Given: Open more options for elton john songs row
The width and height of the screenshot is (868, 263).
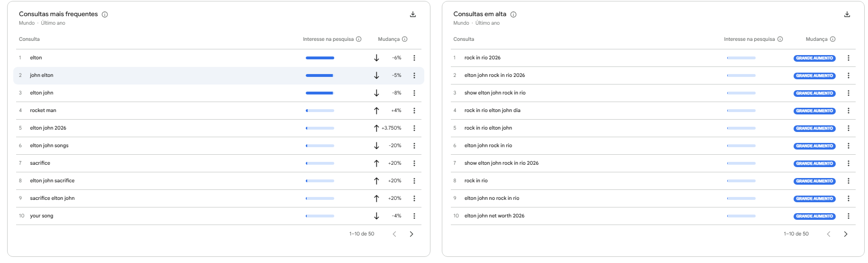Looking at the screenshot, I should coord(414,146).
